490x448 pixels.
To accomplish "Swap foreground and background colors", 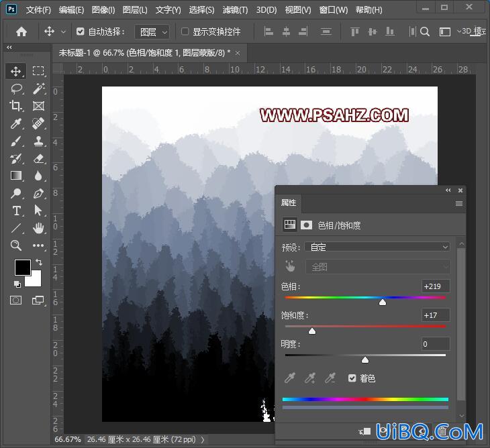I will [39, 262].
